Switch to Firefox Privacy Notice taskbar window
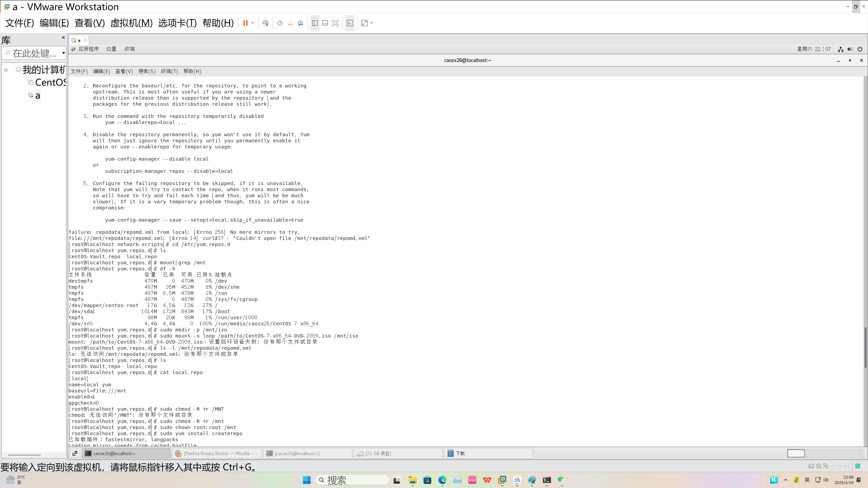Image resolution: width=868 pixels, height=488 pixels. tap(217, 453)
